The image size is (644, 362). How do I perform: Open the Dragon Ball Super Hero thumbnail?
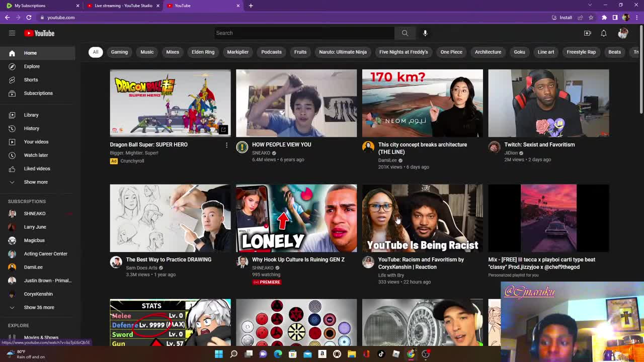(171, 103)
